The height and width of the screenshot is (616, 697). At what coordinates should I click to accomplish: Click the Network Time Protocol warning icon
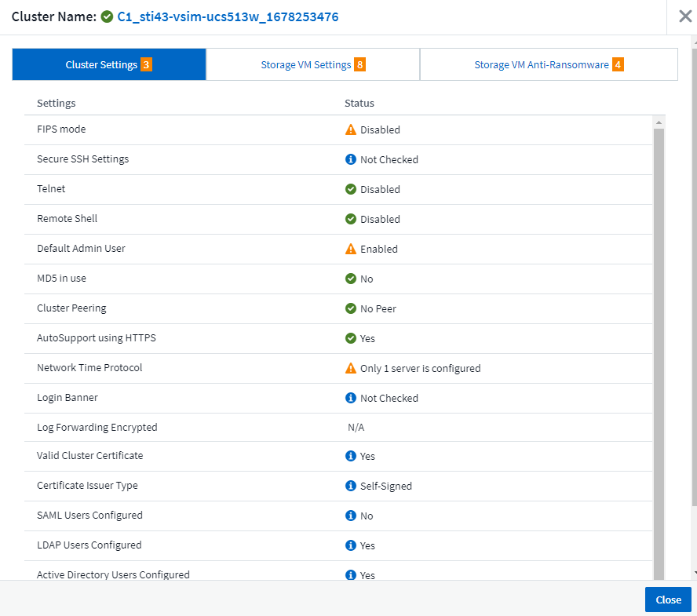tap(351, 368)
